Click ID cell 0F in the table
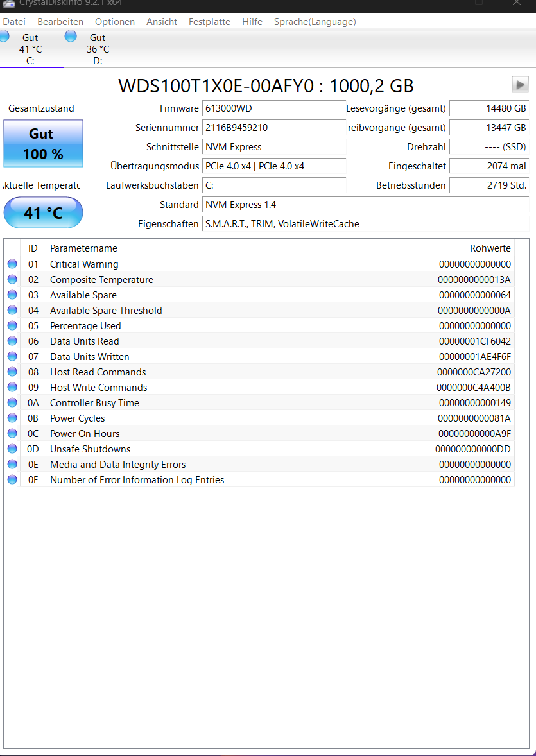This screenshot has width=536, height=756. (33, 480)
